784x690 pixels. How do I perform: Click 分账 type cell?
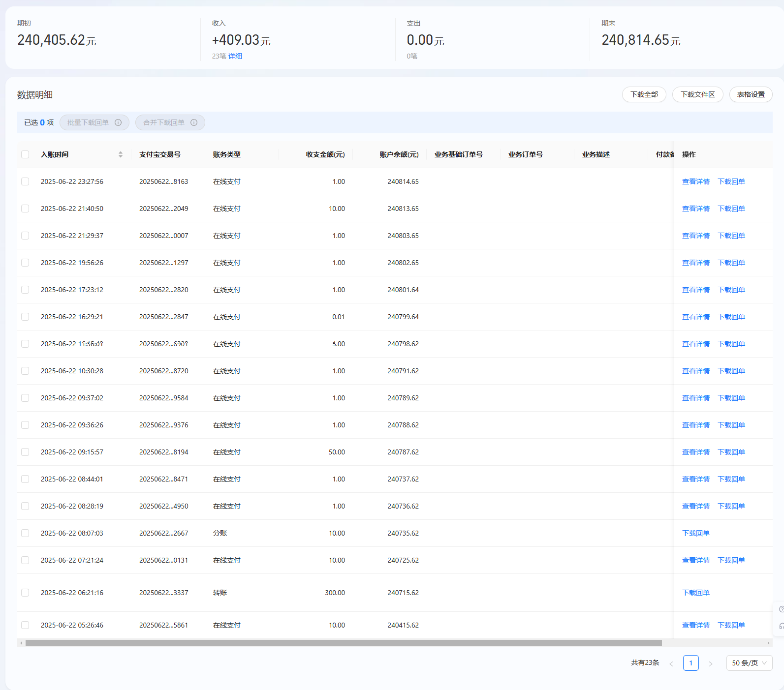click(220, 533)
